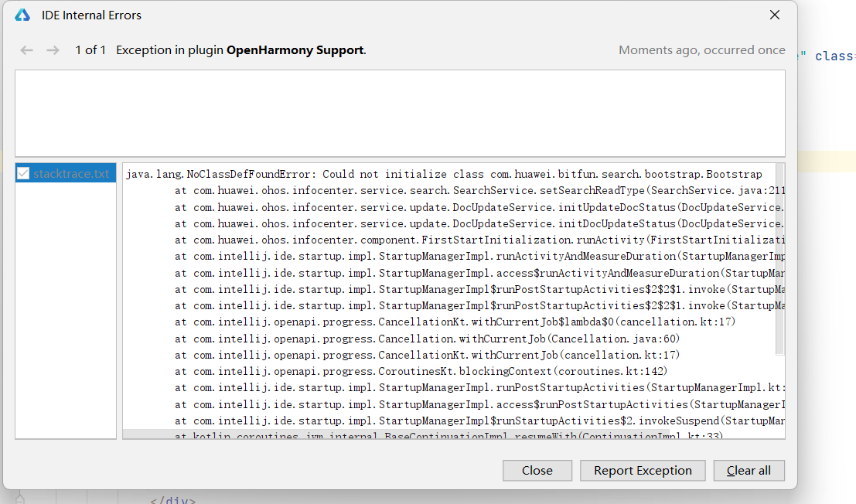Image resolution: width=856 pixels, height=504 pixels.
Task: Close the IDE Internal Errors dialog with X
Action: click(x=775, y=15)
